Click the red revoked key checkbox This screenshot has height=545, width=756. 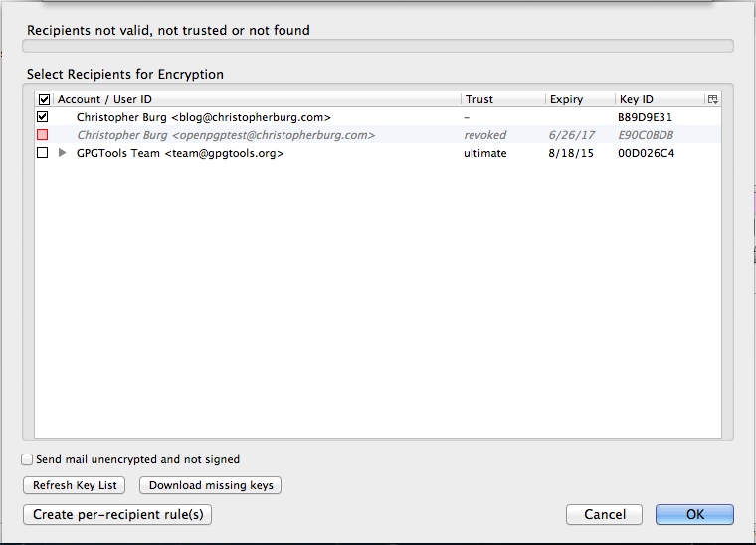coord(43,135)
